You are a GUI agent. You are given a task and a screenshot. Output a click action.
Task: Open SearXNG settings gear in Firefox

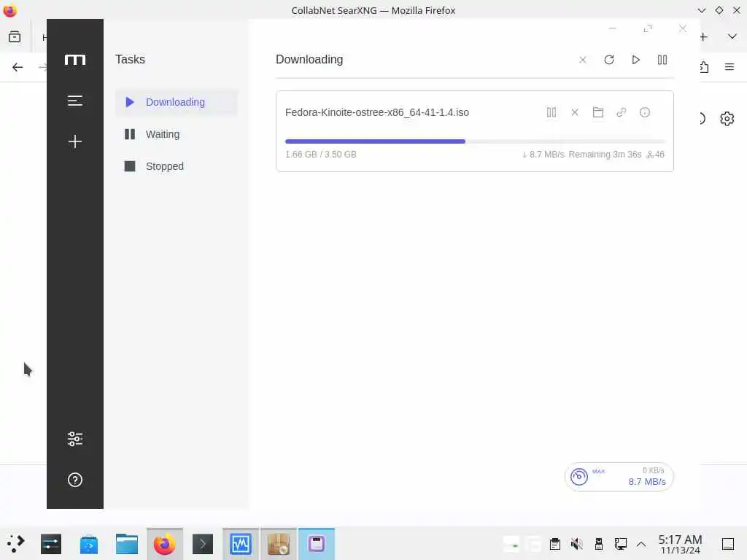click(727, 119)
